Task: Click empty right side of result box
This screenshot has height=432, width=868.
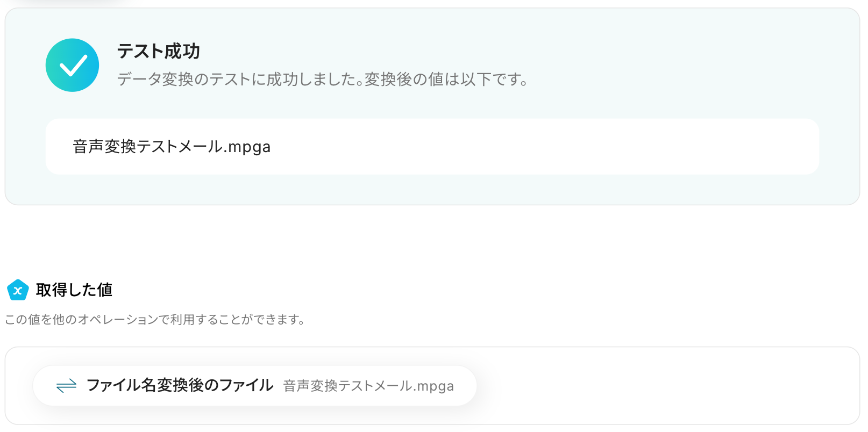Action: [x=592, y=147]
